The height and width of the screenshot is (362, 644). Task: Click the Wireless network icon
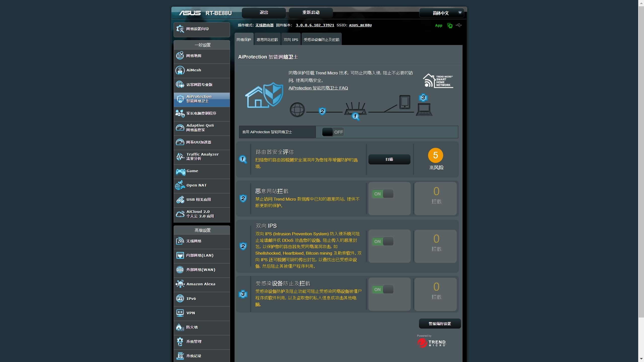[x=180, y=241]
